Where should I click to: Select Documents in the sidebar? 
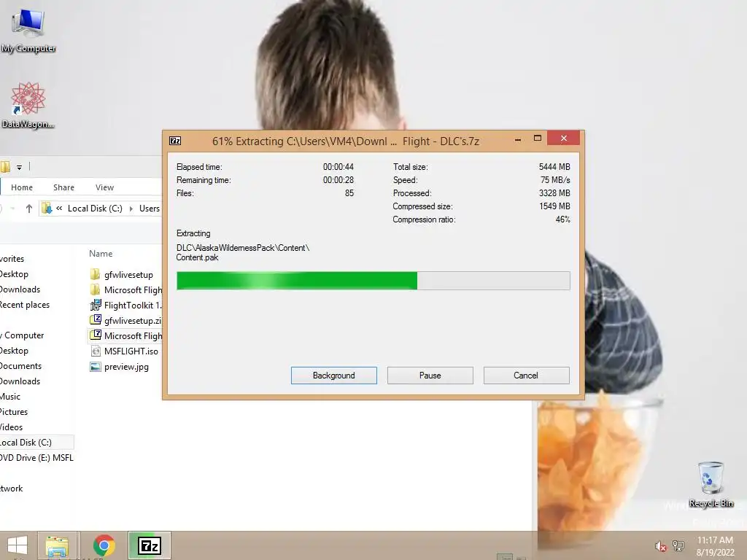pos(20,366)
